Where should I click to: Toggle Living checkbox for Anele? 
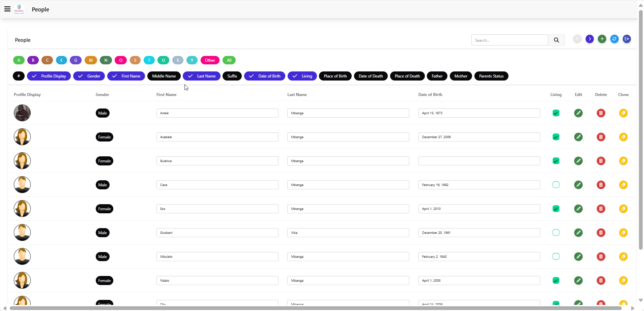click(x=556, y=113)
